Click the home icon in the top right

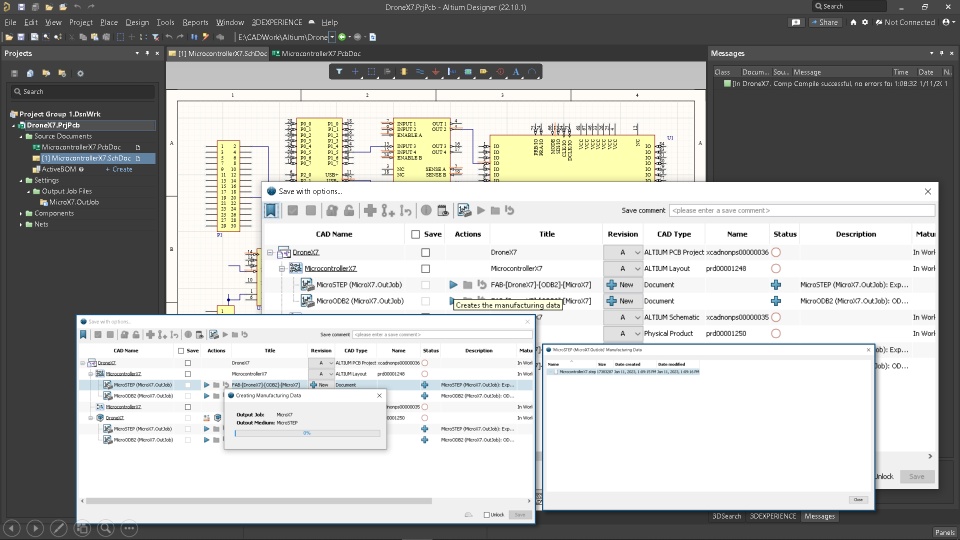pyautogui.click(x=853, y=22)
